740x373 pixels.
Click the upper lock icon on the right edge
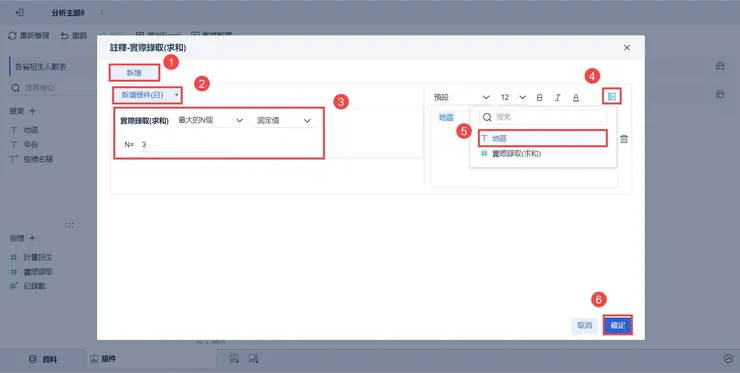point(720,66)
